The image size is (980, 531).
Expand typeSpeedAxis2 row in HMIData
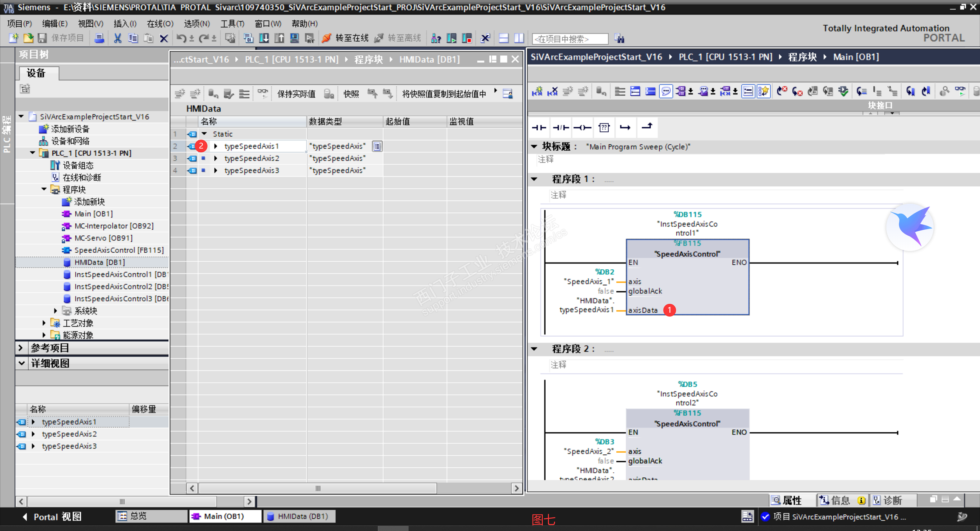[216, 158]
